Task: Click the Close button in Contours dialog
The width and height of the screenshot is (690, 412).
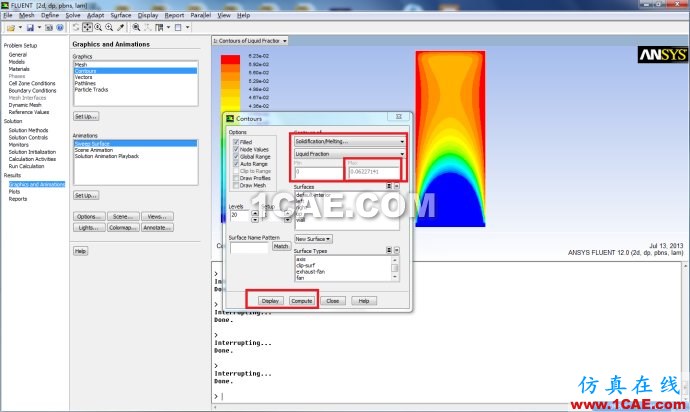Action: [333, 301]
